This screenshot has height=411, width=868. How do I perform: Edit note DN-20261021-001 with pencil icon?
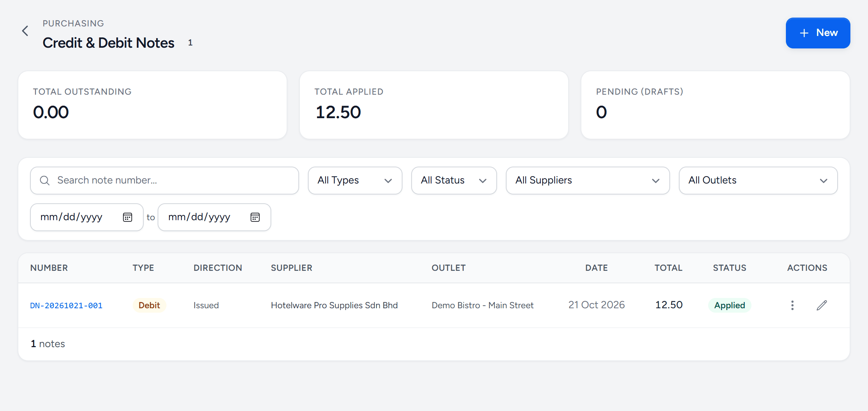click(822, 305)
